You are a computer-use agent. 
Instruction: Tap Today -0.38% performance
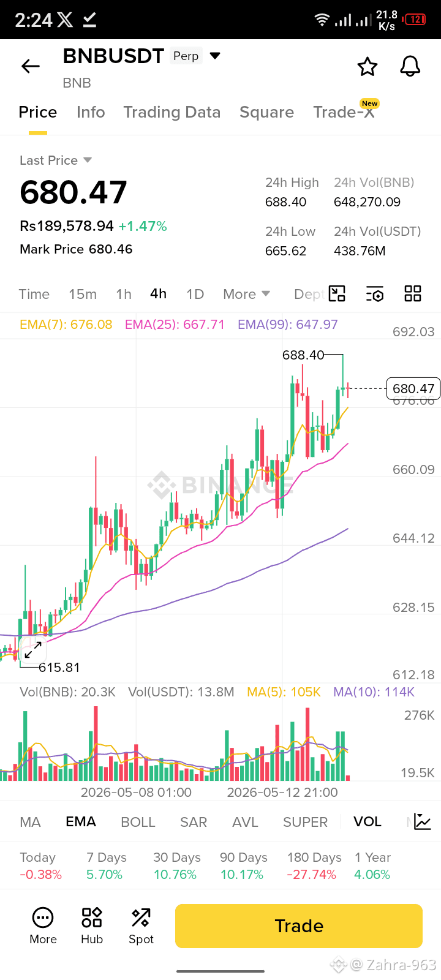40,866
